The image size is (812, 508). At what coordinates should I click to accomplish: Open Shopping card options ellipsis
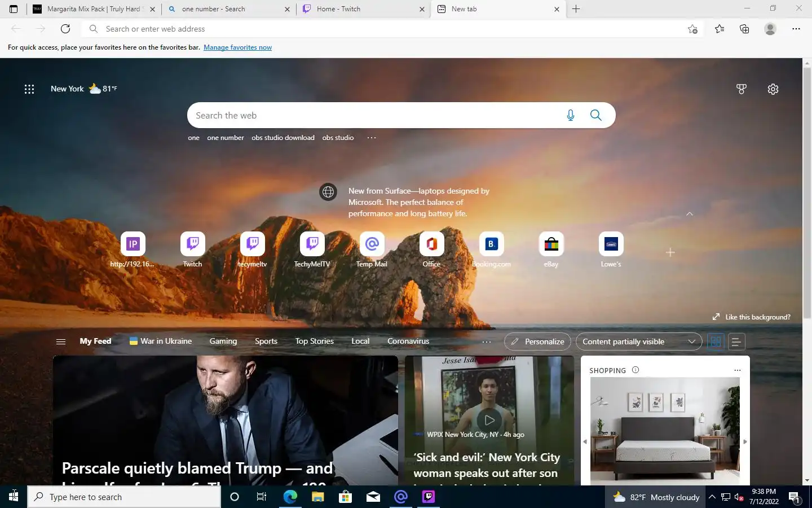(x=737, y=370)
